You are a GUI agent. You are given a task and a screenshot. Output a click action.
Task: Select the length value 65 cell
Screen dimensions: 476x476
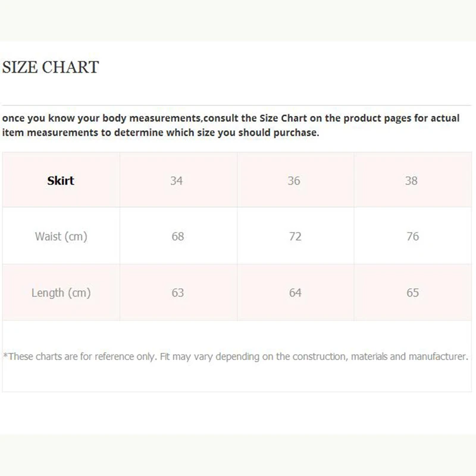tap(412, 293)
